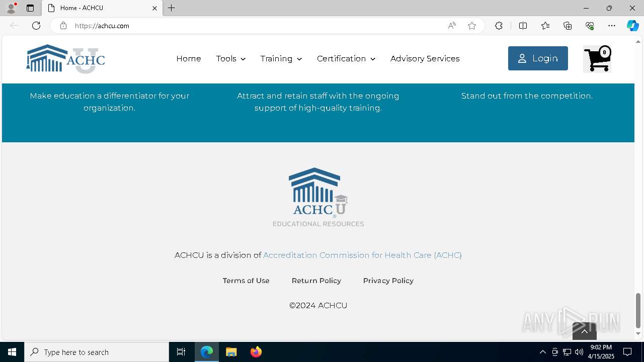This screenshot has height=362, width=644.
Task: Open the Privacy Policy link
Action: coord(388,281)
